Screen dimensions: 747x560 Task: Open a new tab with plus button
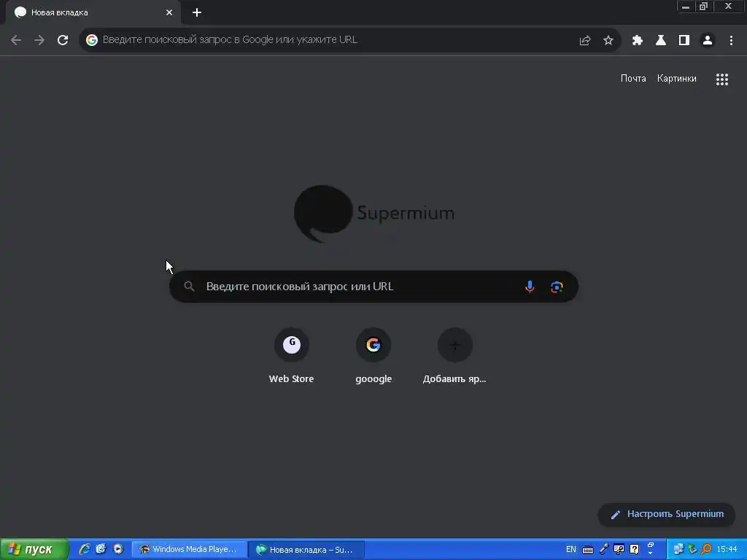(197, 13)
